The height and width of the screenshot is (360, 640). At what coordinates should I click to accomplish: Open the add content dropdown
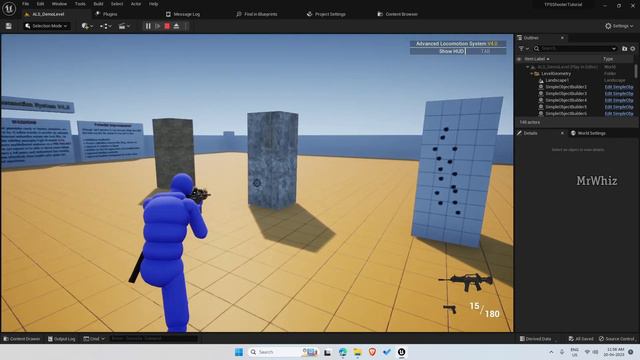point(87,26)
